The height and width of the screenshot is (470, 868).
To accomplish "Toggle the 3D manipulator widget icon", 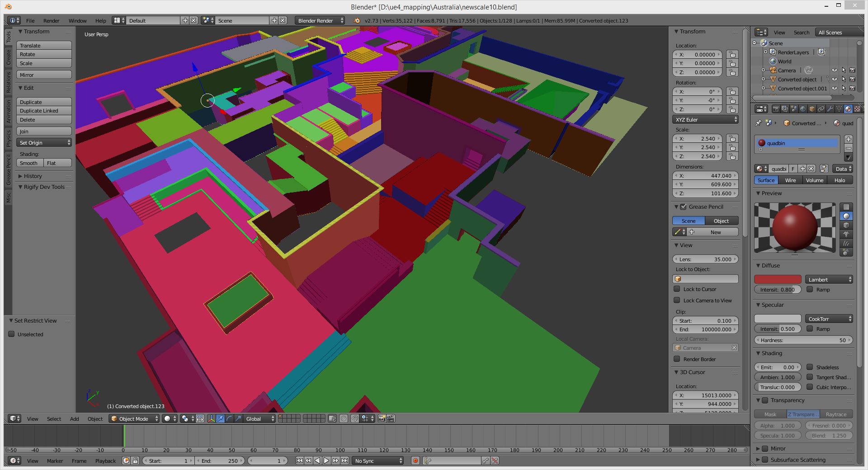I will [211, 418].
